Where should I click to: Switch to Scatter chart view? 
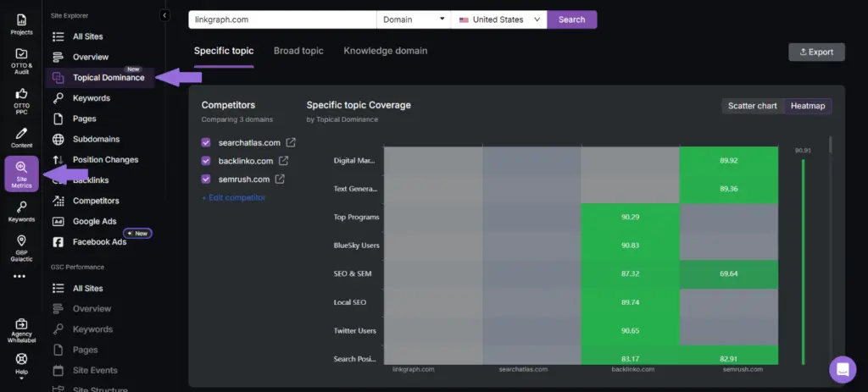click(x=753, y=106)
